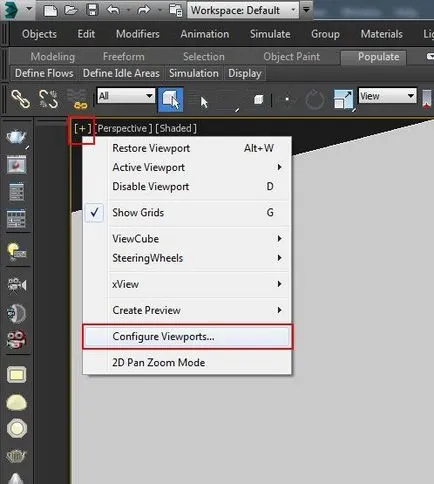Open the All selection filter dropdown
434x484 pixels.
pyautogui.click(x=126, y=96)
